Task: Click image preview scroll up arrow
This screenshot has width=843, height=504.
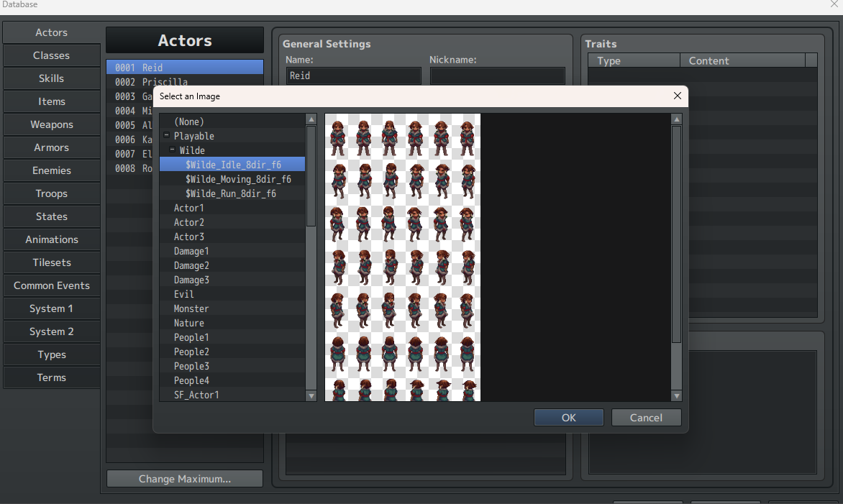Action: point(677,119)
